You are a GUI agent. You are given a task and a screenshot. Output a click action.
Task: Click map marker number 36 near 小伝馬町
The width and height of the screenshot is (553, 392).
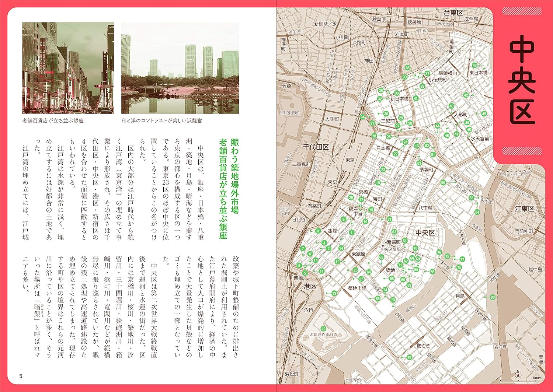[x=407, y=68]
